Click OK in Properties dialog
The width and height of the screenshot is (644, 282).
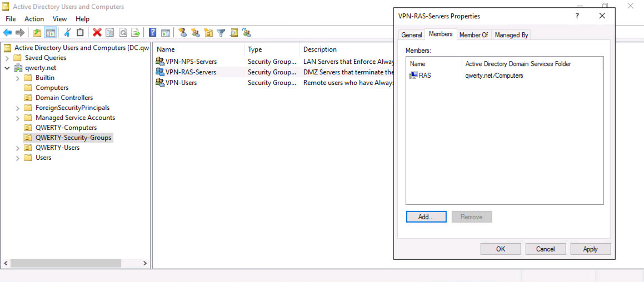[x=501, y=249]
